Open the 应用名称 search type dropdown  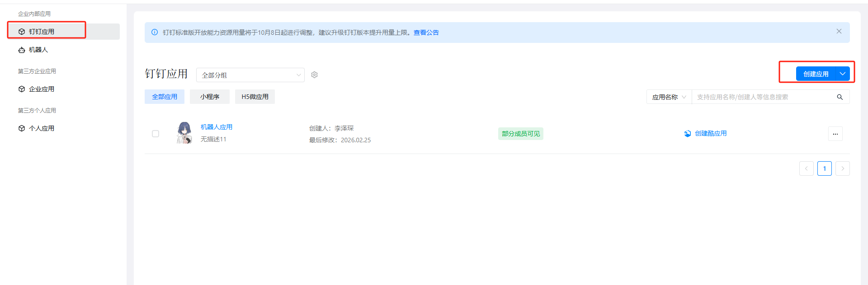point(669,97)
